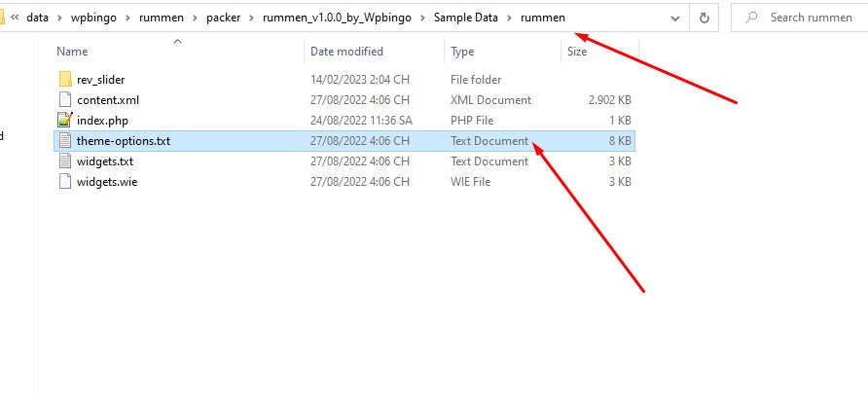The image size is (868, 394).
Task: Select the widgets.txt file icon
Action: click(x=65, y=161)
